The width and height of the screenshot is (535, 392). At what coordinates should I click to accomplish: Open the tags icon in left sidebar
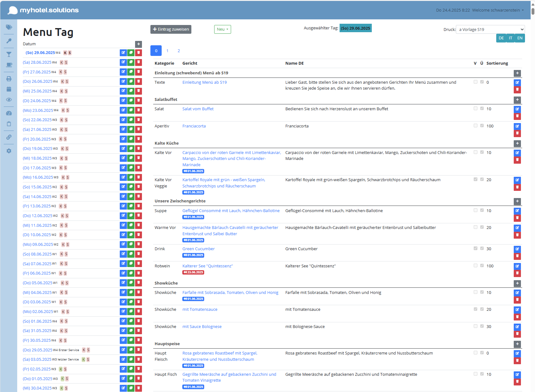click(9, 27)
